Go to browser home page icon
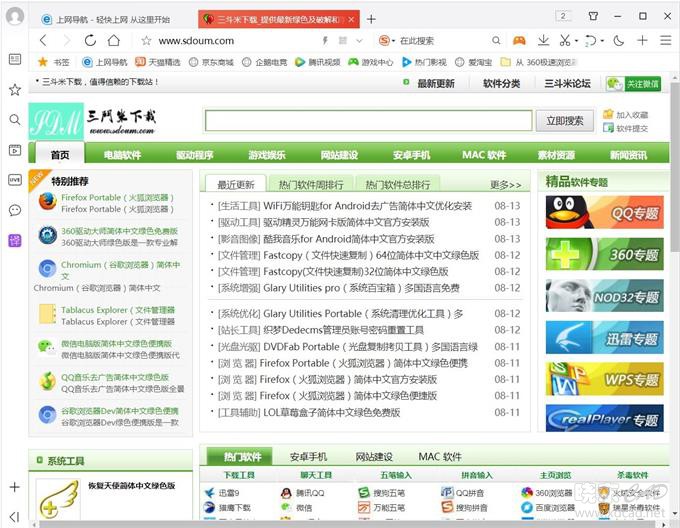The image size is (680, 528). pos(114,40)
